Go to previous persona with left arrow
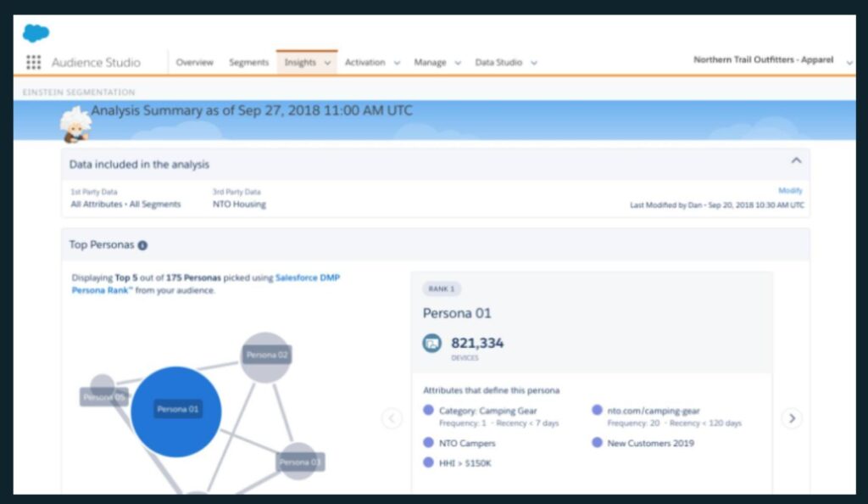The height and width of the screenshot is (504, 868). [x=392, y=418]
